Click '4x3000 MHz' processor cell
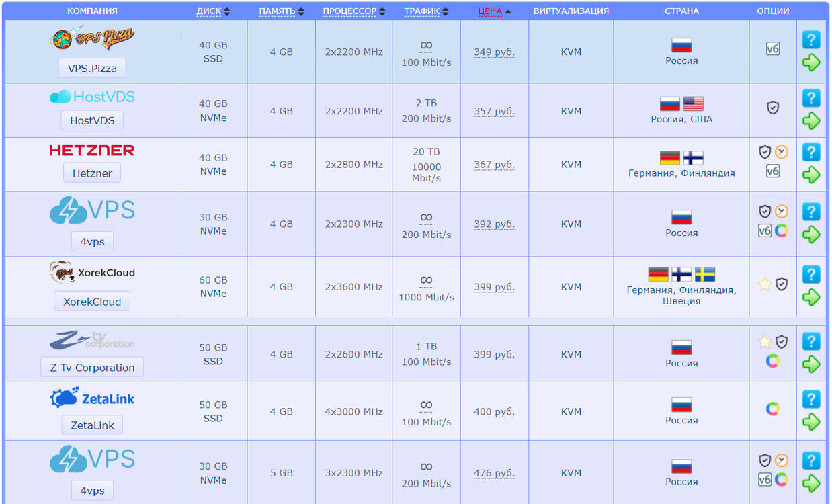 353,411
